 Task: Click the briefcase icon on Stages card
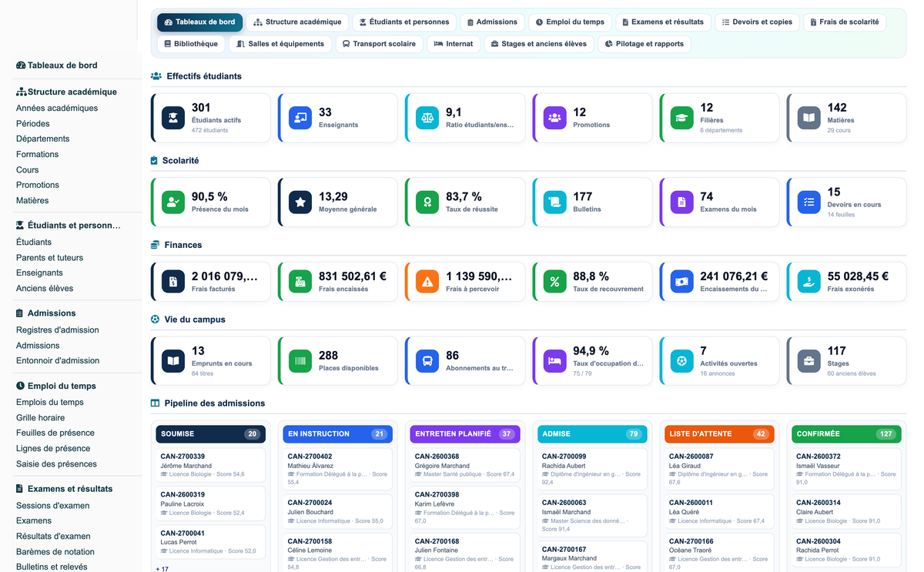(x=808, y=361)
